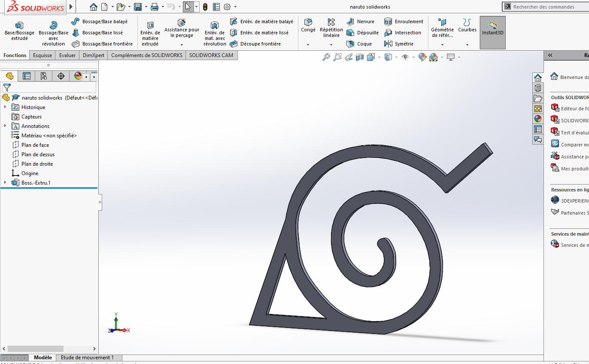Toggle hide/show items eye icon
The image size is (589, 364).
(405, 57)
